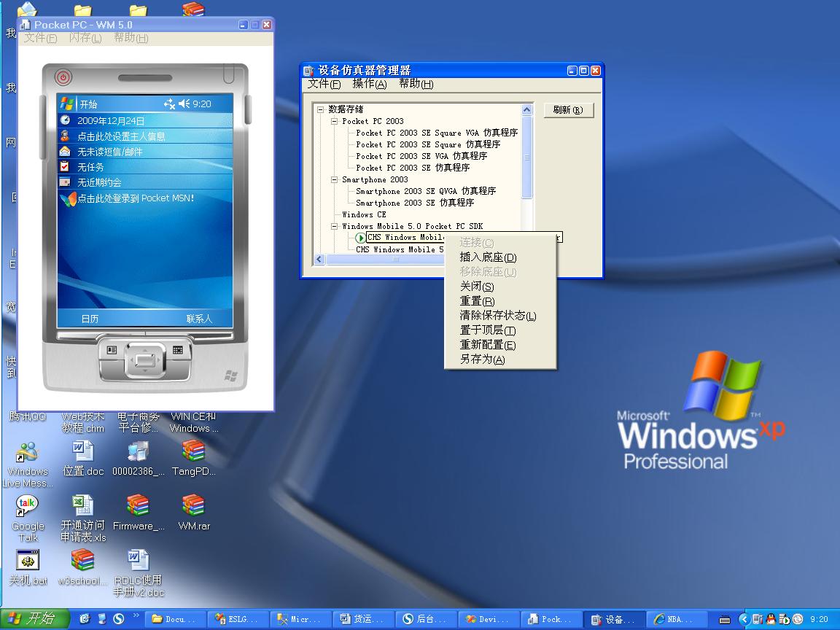The width and height of the screenshot is (840, 630).
Task: Open the 操作(A) menu in device manager
Action: point(369,84)
